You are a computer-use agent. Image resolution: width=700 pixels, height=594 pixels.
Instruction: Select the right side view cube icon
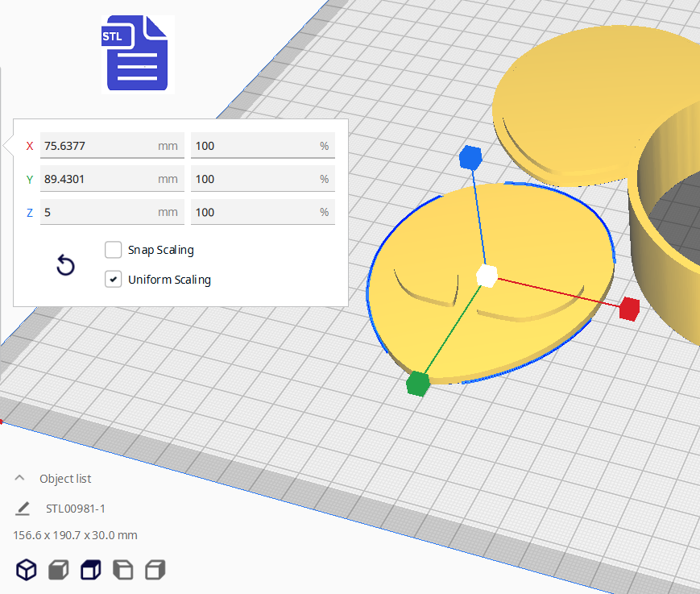click(155, 570)
